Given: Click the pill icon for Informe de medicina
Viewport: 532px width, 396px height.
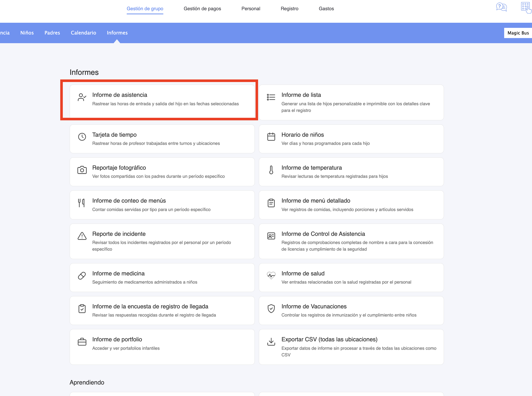Looking at the screenshot, I should (82, 276).
